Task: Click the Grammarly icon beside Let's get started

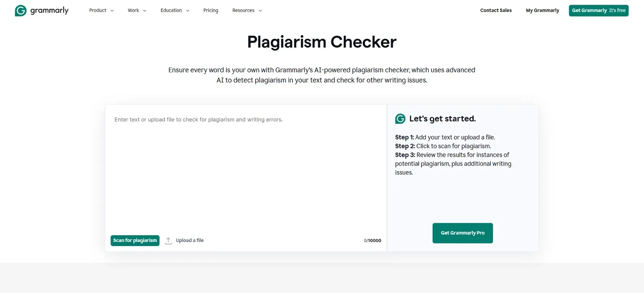Action: (x=400, y=119)
